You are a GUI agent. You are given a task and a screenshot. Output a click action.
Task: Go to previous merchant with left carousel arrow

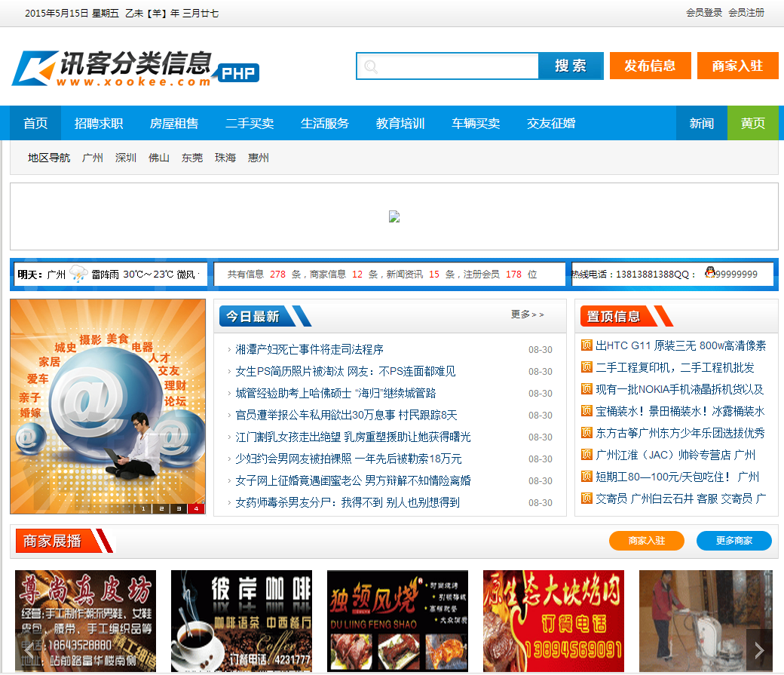pos(29,650)
